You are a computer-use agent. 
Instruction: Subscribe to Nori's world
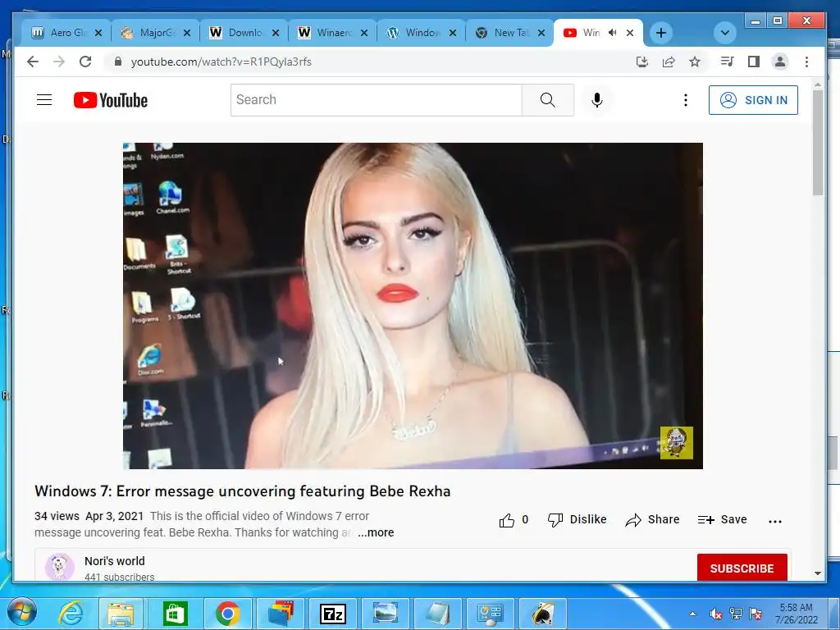tap(742, 568)
